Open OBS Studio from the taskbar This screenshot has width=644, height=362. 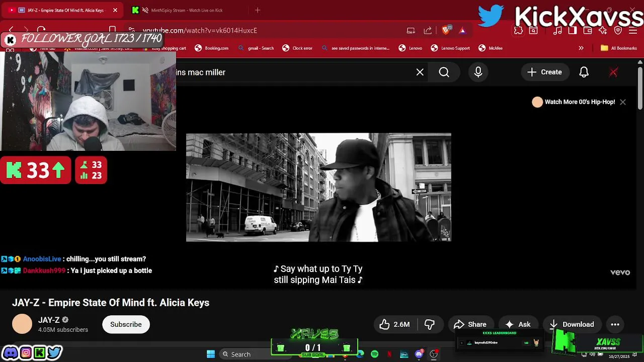point(434,354)
